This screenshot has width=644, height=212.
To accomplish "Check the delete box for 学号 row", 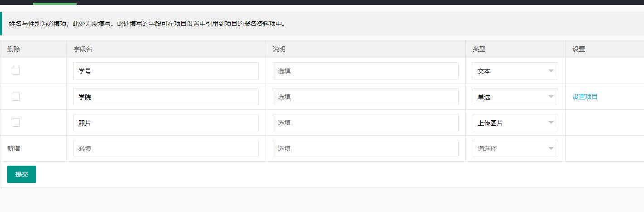I will [x=16, y=71].
